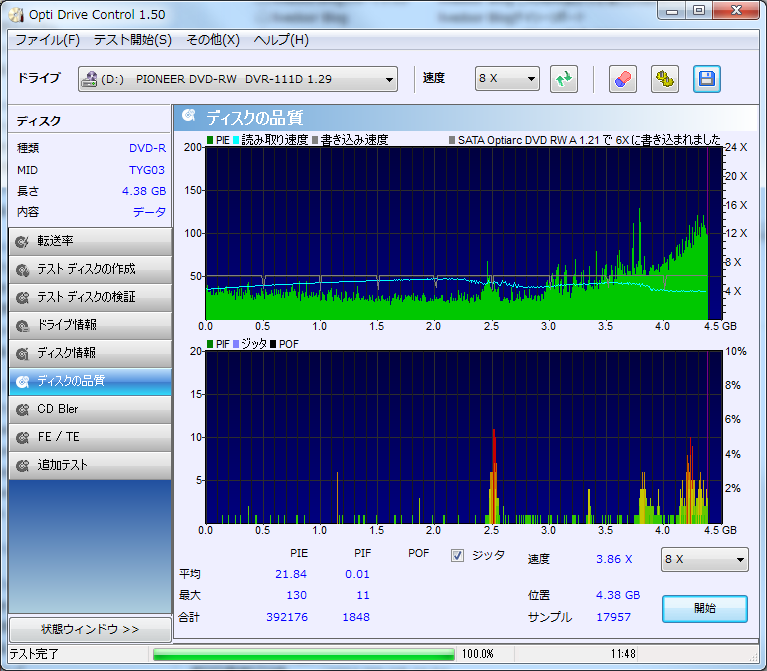Image resolution: width=767 pixels, height=671 pixels.
Task: Open the bottom 8 X speed dropdown
Action: pyautogui.click(x=704, y=559)
